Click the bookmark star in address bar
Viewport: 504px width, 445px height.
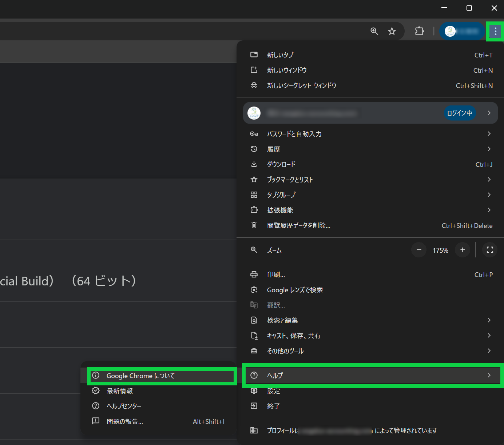(x=392, y=31)
